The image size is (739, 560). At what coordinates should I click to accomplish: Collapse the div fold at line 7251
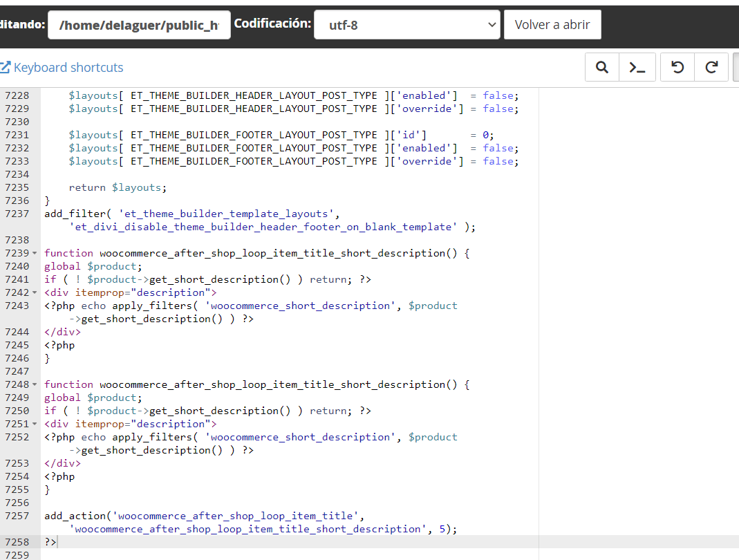click(x=35, y=424)
